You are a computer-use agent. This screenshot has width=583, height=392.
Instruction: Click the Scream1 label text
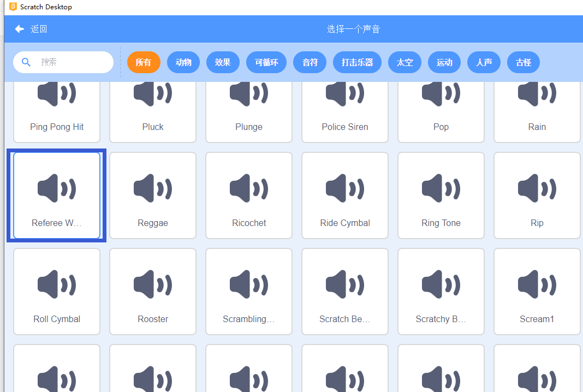point(537,319)
